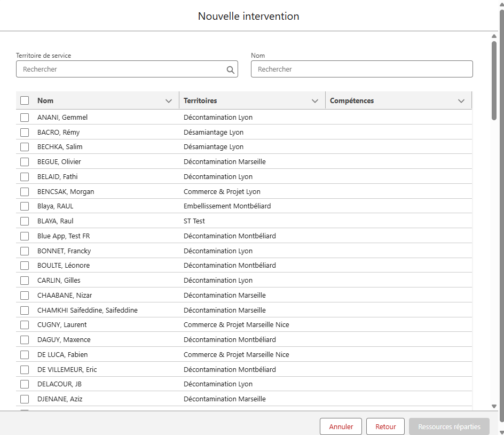Focus the Nom search field
This screenshot has height=435, width=504.
(x=361, y=69)
